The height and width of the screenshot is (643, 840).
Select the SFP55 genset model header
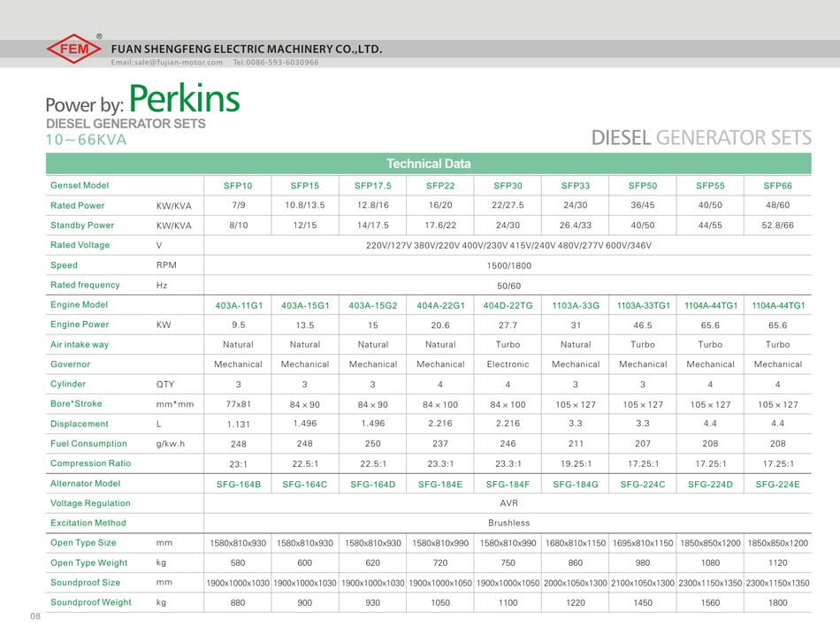point(710,186)
